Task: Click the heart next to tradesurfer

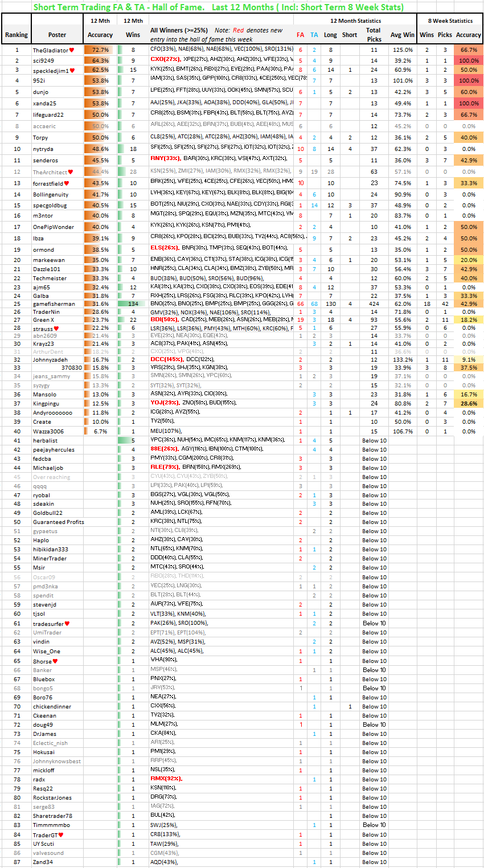Action: tap(67, 624)
